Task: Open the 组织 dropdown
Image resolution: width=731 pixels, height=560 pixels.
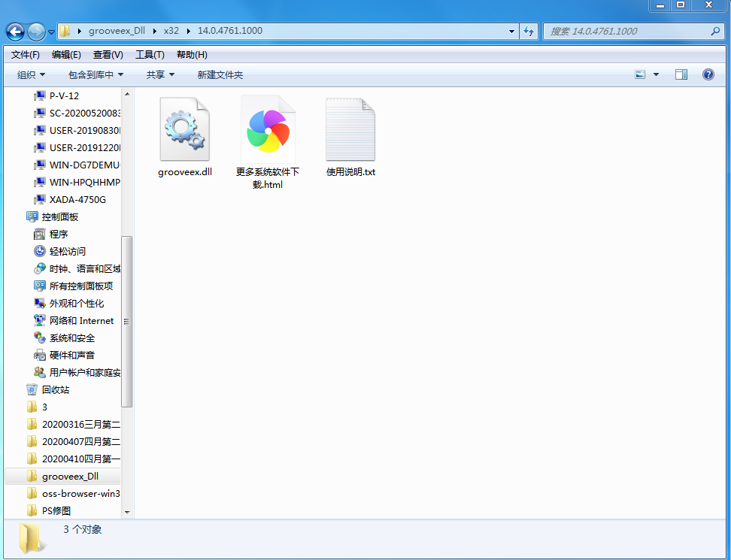Action: (x=32, y=75)
